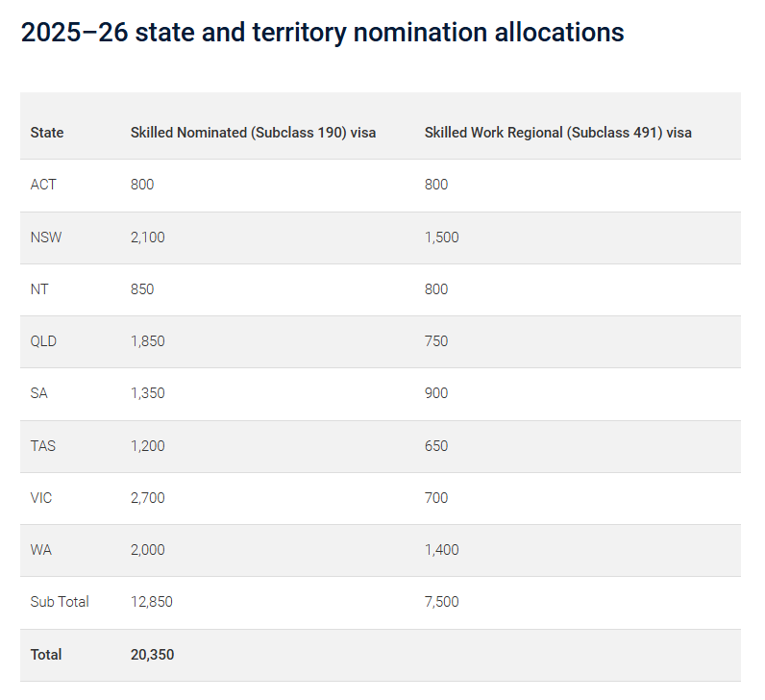Select VIC's 2,700 Subclass 190 allocation
The width and height of the screenshot is (765, 700).
click(x=148, y=498)
